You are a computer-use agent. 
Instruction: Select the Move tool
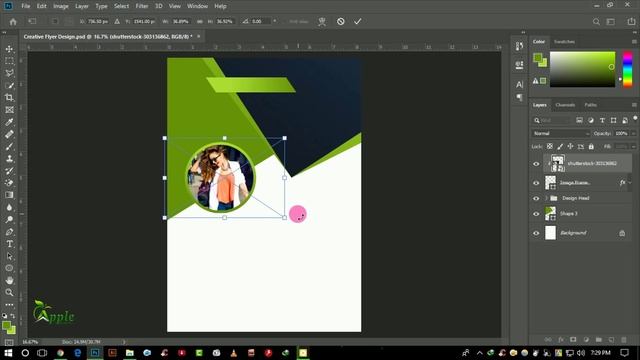point(9,49)
